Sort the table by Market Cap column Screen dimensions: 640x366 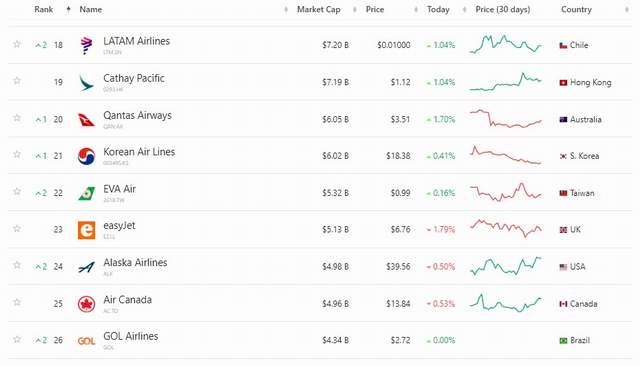click(318, 9)
